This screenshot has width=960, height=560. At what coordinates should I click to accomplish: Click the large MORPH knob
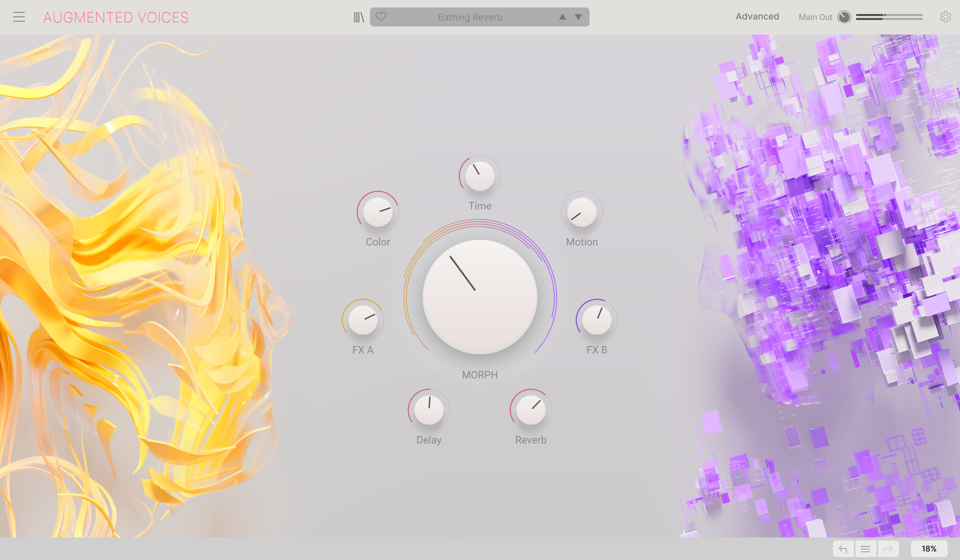pos(480,297)
